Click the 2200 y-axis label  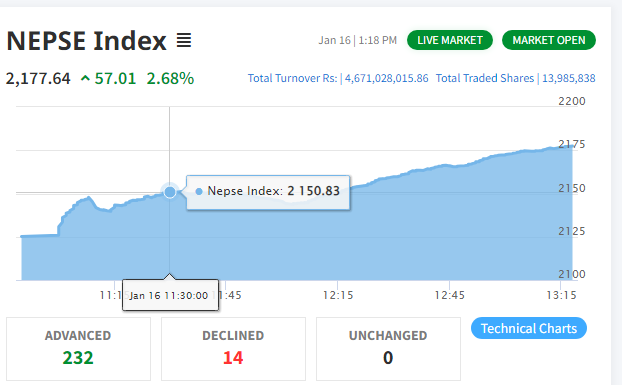572,101
